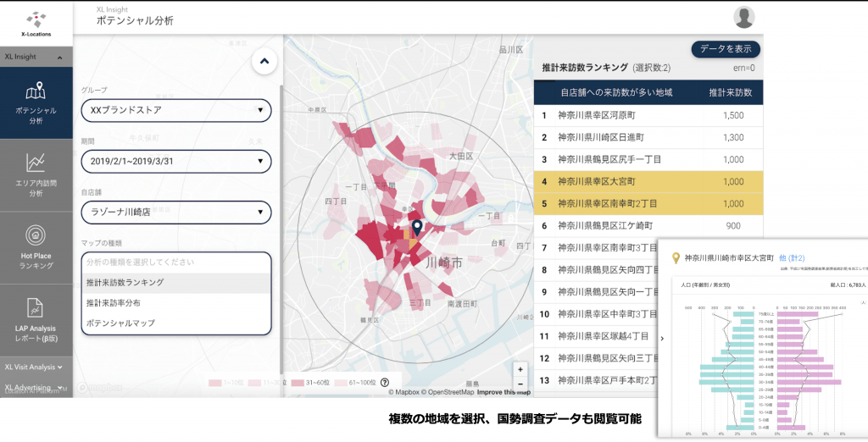Open the グループ dropdown XXブランドストア
The width and height of the screenshot is (868, 442).
tap(176, 111)
